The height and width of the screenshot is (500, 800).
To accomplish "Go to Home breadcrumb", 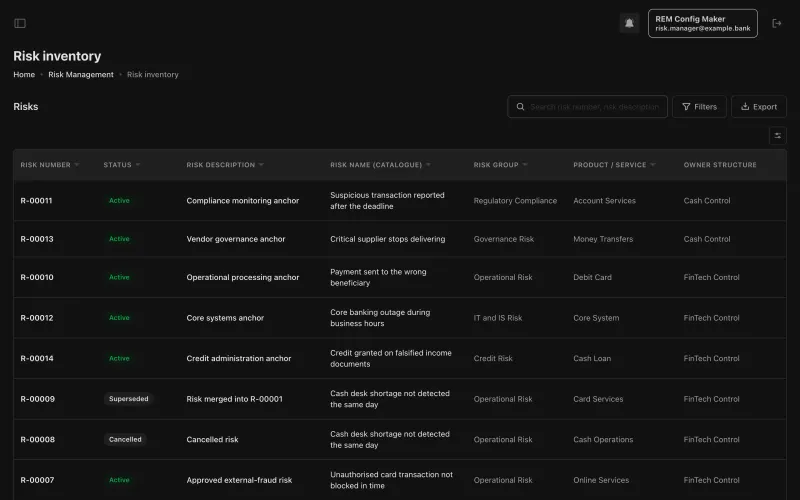I will click(24, 74).
